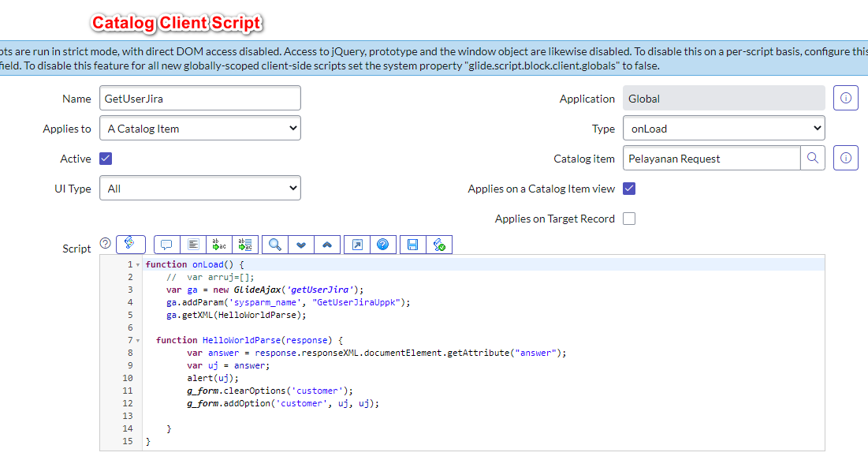This screenshot has width=868, height=460.
Task: Click the Application field showing Global
Action: point(724,98)
